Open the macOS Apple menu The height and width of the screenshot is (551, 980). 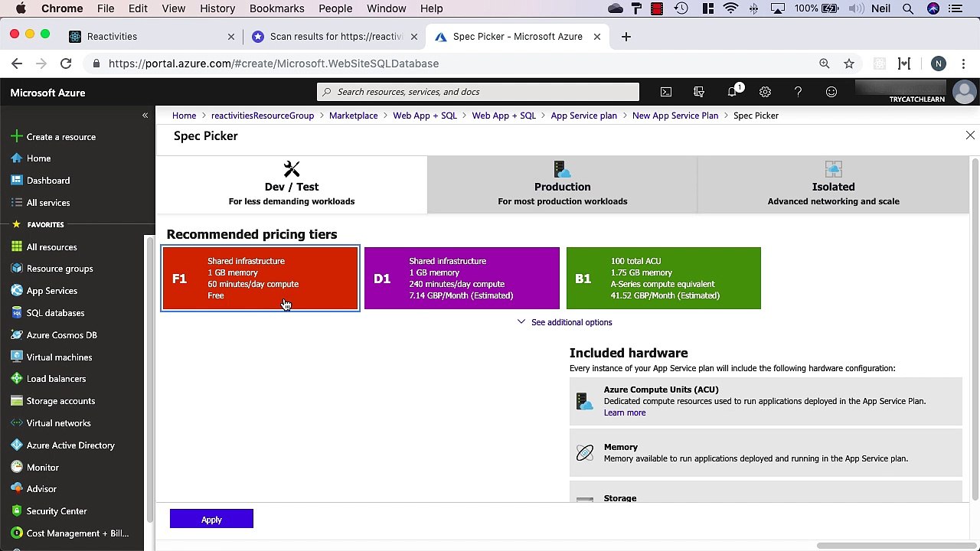coord(21,8)
